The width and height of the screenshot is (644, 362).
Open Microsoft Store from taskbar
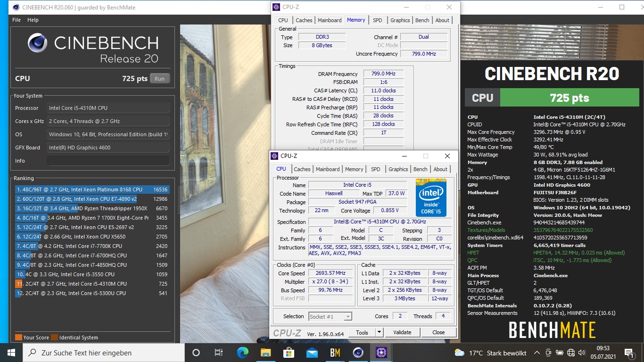pos(289,353)
